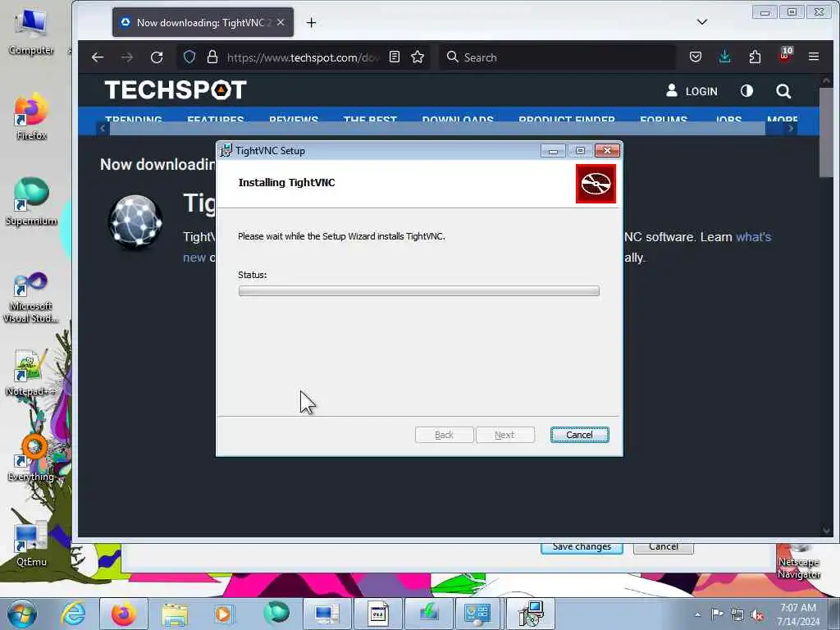This screenshot has width=840, height=630.
Task: Open Windows Explorer folder in taskbar
Action: tap(175, 614)
